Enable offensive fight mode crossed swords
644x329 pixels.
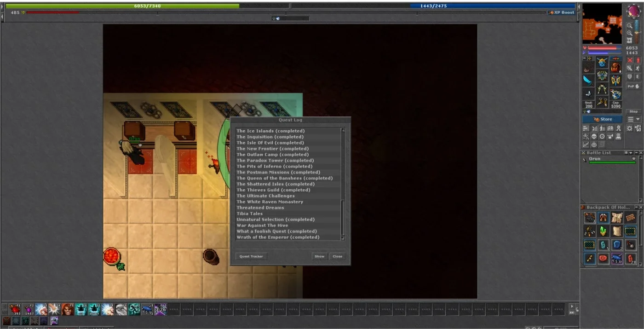630,60
